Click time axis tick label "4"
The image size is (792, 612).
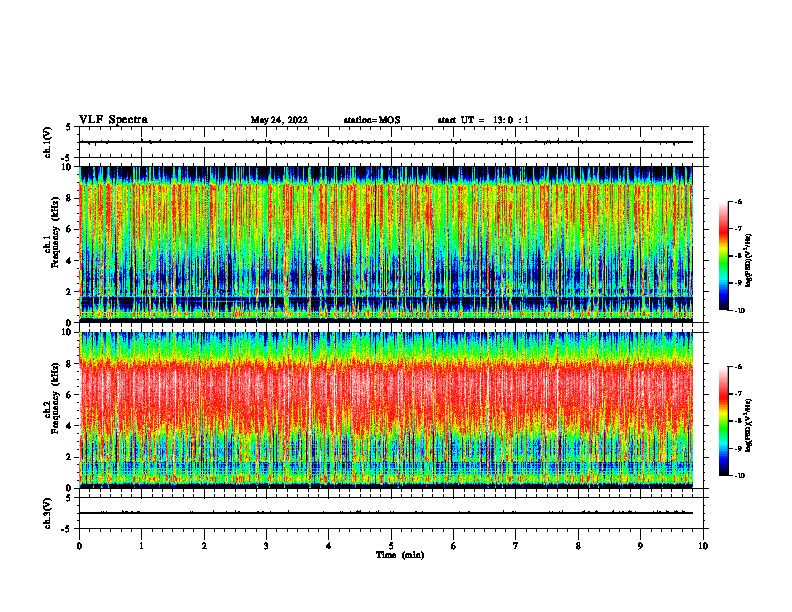pyautogui.click(x=329, y=546)
